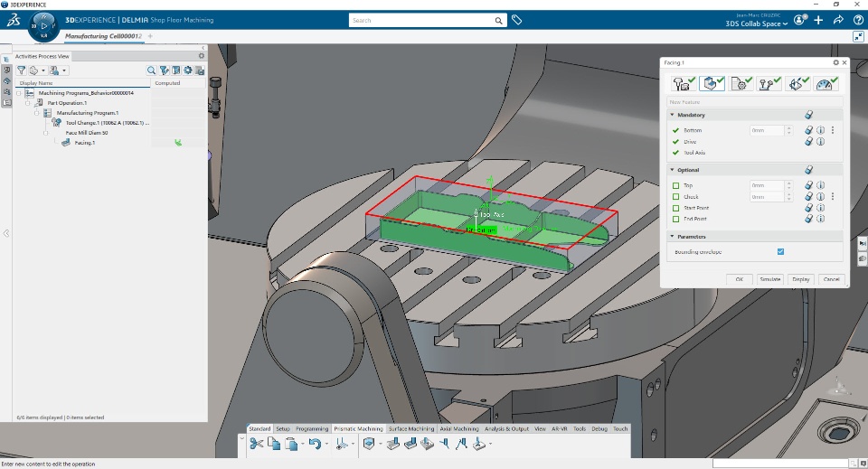Add a new tab with plus icon
Image resolution: width=868 pixels, height=469 pixels.
pyautogui.click(x=150, y=36)
